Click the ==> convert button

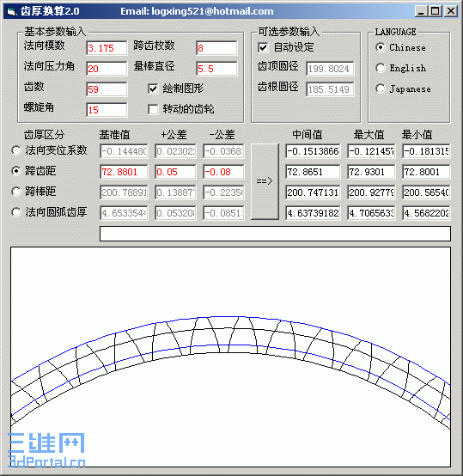tap(265, 181)
